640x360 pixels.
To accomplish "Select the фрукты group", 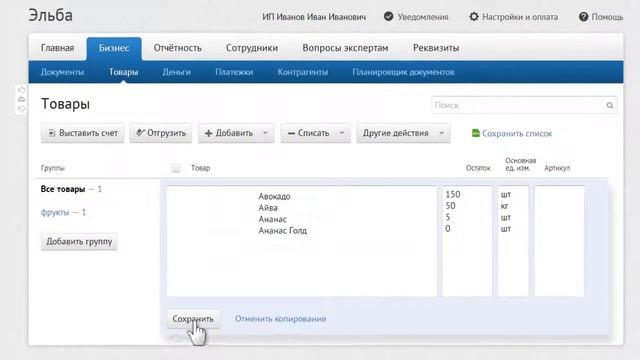I will [x=55, y=212].
